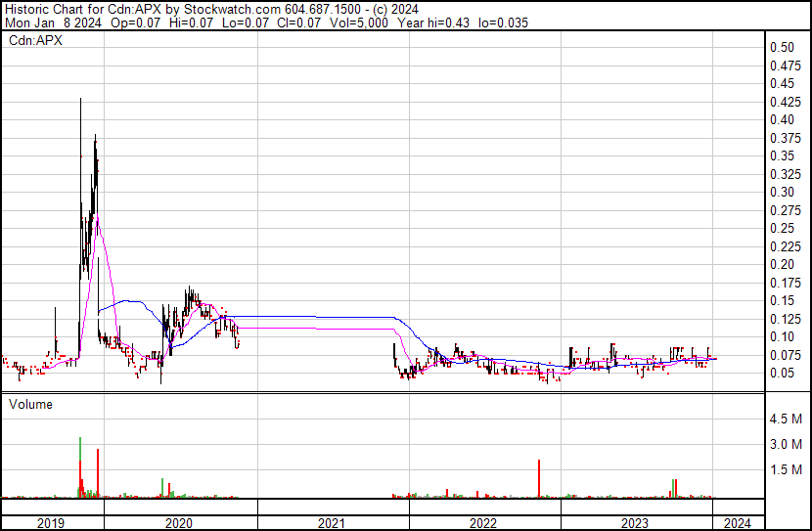Click the 2019 year label on timeline
The width and height of the screenshot is (812, 531).
click(51, 523)
